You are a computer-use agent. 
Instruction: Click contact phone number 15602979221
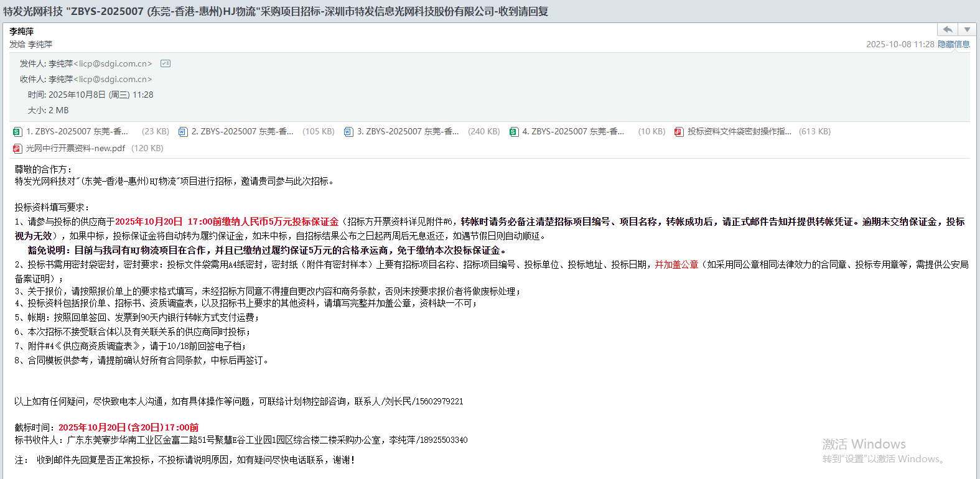click(x=439, y=402)
